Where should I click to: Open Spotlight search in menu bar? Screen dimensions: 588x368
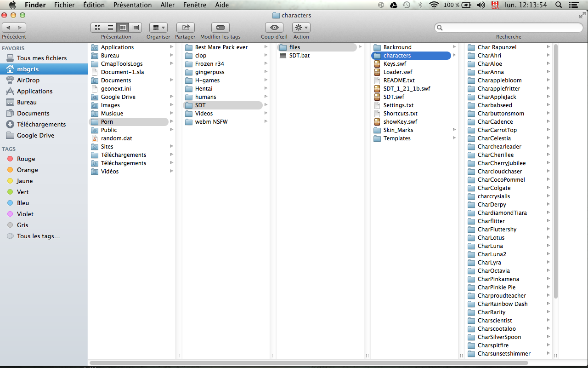pyautogui.click(x=559, y=5)
